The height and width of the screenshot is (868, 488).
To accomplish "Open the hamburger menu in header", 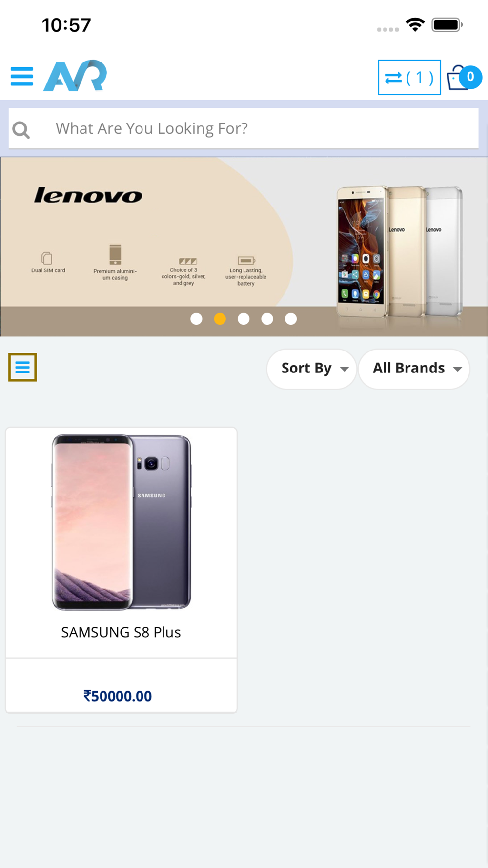I will point(22,77).
